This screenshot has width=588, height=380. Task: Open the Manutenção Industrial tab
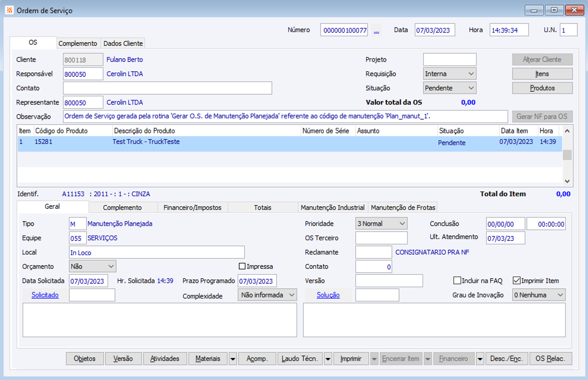pyautogui.click(x=332, y=207)
